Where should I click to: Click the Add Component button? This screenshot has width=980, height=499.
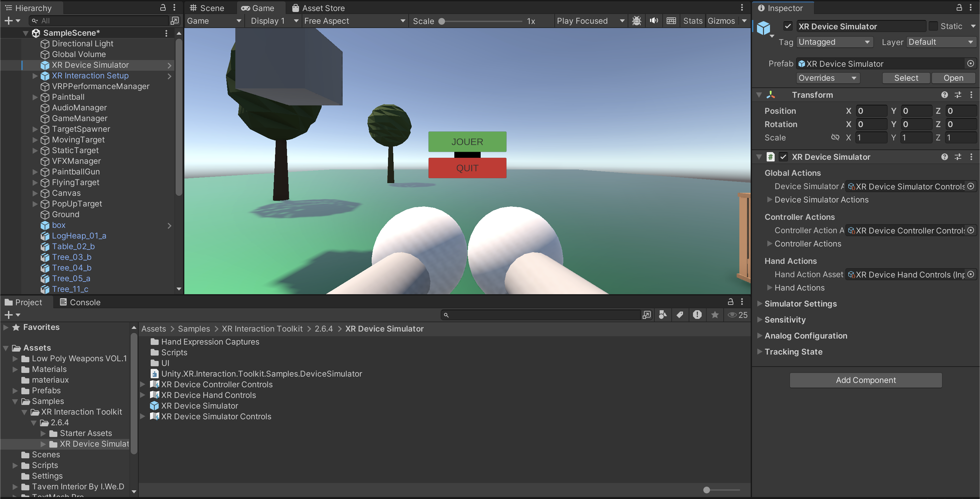coord(865,380)
